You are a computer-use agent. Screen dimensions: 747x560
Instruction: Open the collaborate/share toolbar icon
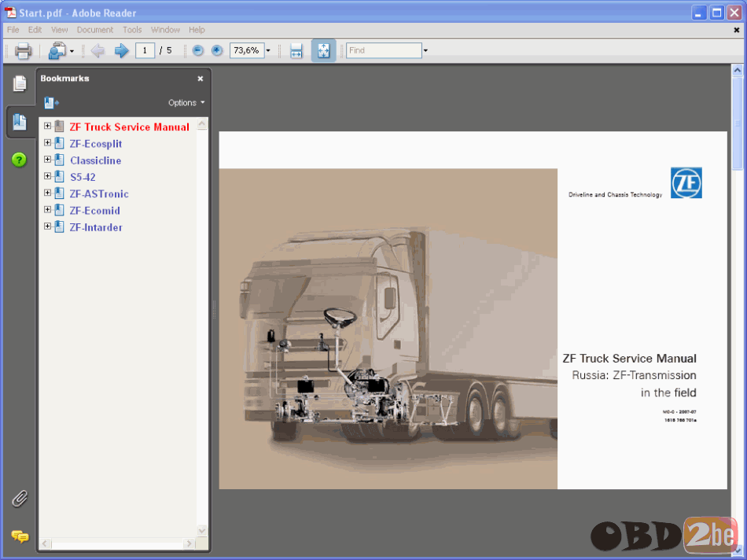[57, 50]
